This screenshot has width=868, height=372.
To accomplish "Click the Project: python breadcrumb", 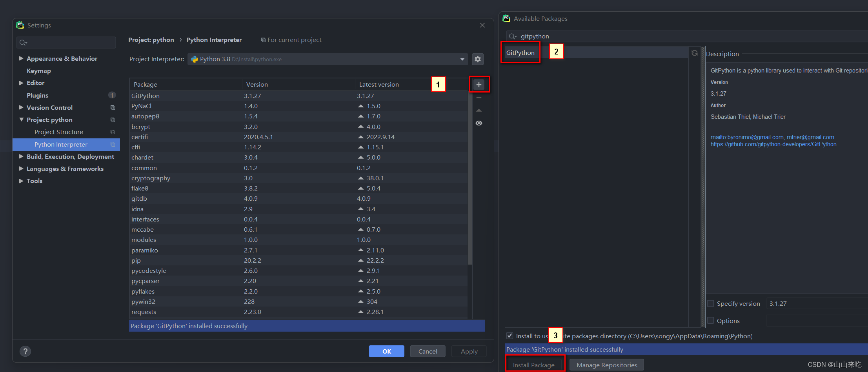I will tap(151, 40).
